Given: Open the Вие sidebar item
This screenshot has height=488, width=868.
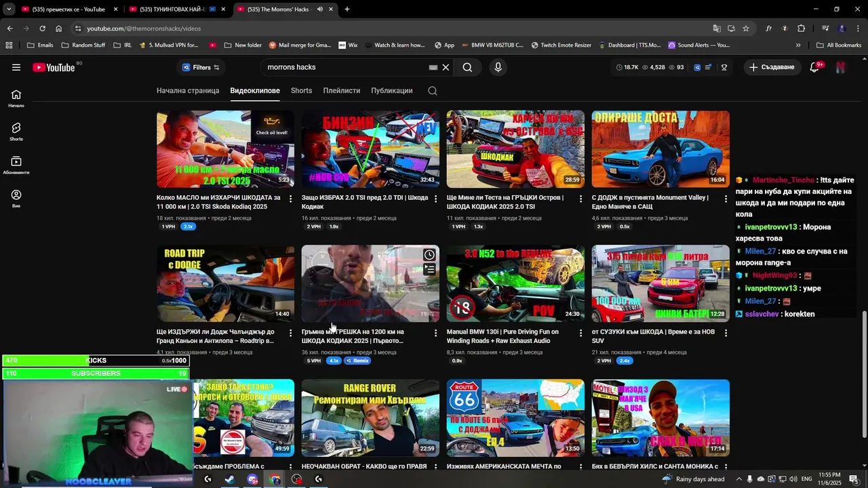Looking at the screenshot, I should tap(16, 198).
